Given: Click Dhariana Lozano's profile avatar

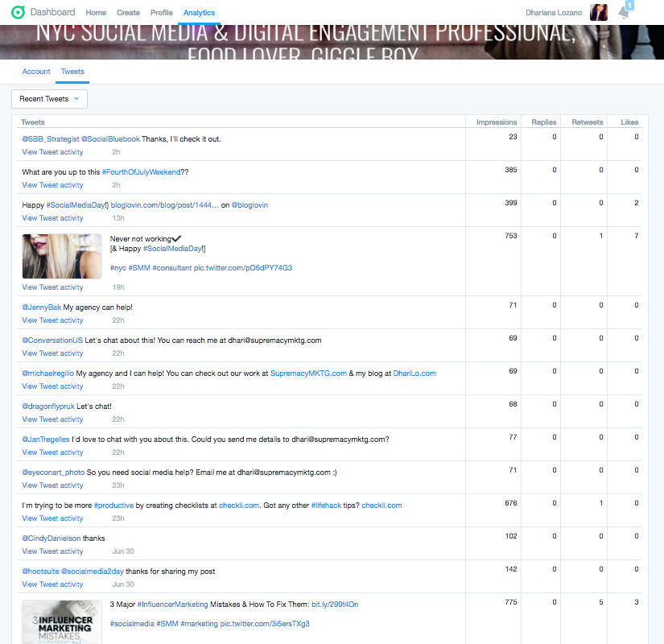Looking at the screenshot, I should (x=599, y=12).
